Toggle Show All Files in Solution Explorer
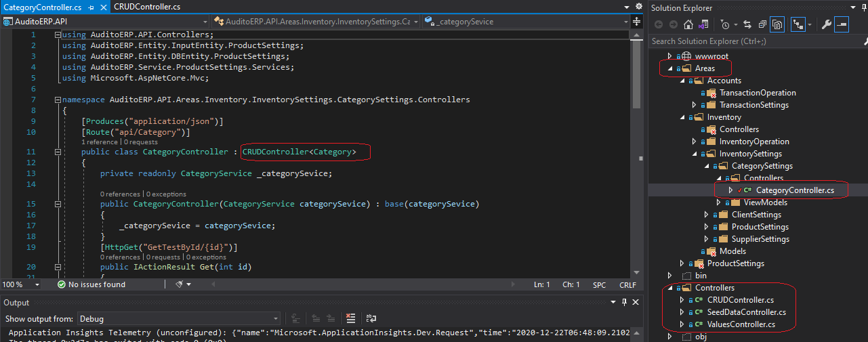Viewport: 868px width, 342px height. 777,25
